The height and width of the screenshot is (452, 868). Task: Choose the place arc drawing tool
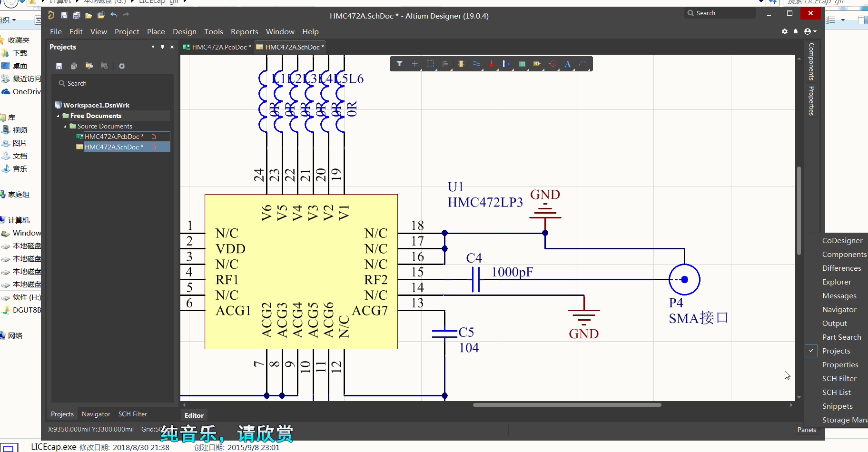tap(583, 64)
